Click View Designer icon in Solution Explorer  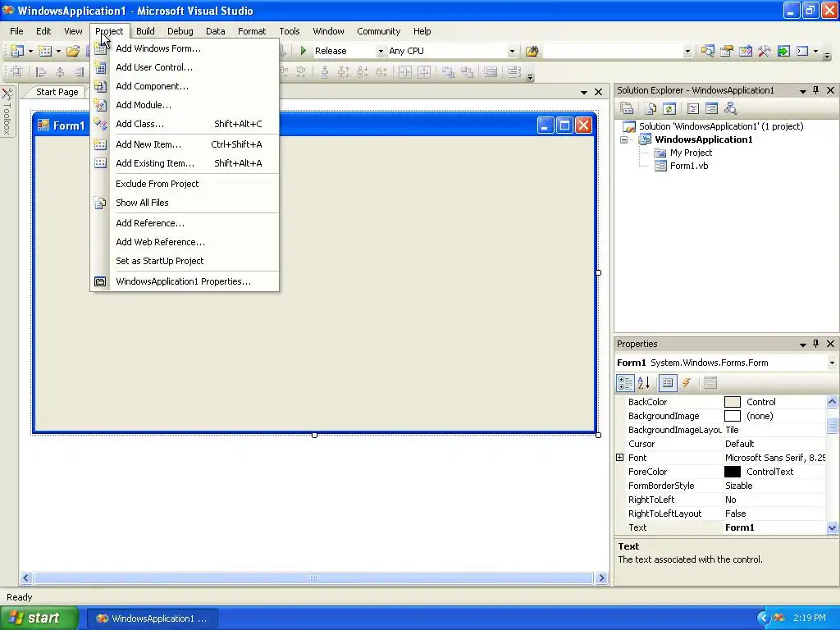tap(711, 109)
